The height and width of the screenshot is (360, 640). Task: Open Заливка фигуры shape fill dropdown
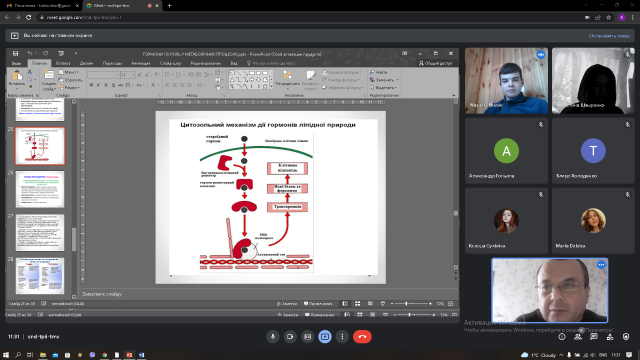342,72
